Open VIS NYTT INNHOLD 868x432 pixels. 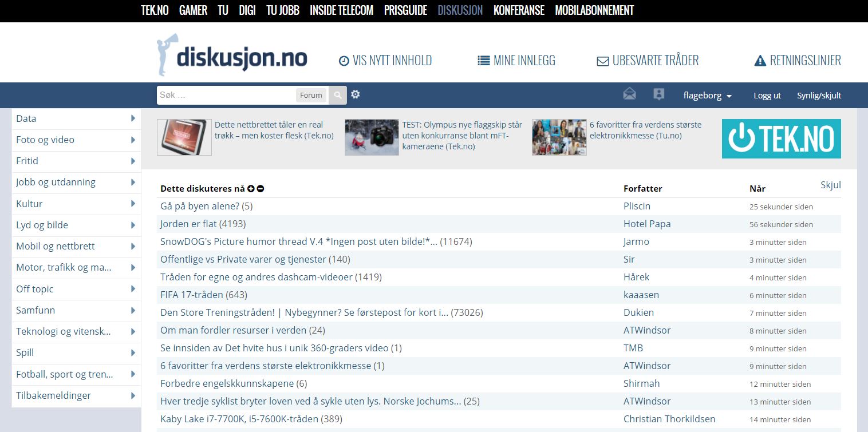click(x=385, y=61)
